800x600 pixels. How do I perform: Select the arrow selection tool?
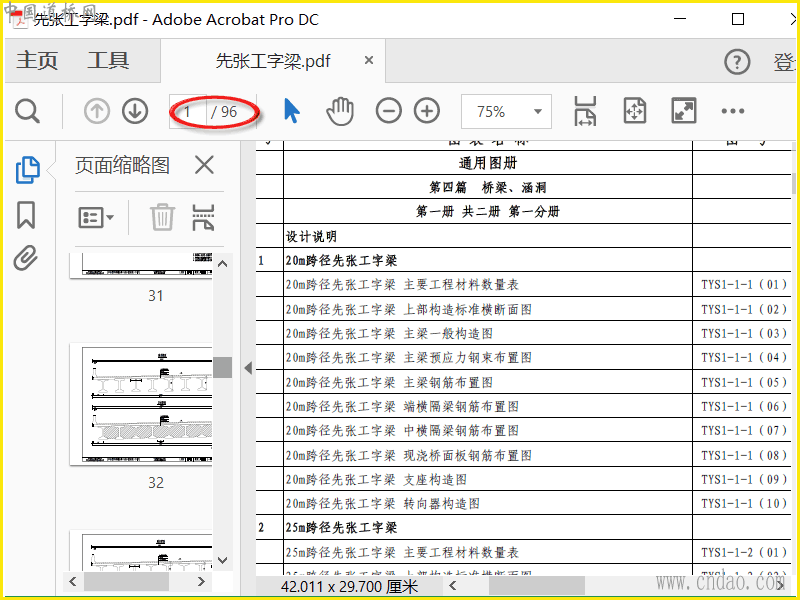[291, 111]
